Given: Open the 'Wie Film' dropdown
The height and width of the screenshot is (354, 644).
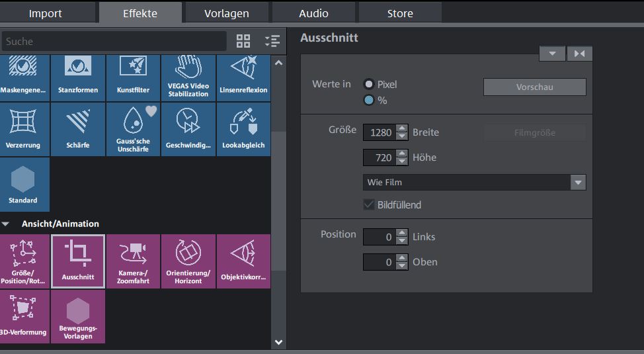Looking at the screenshot, I should (x=578, y=182).
